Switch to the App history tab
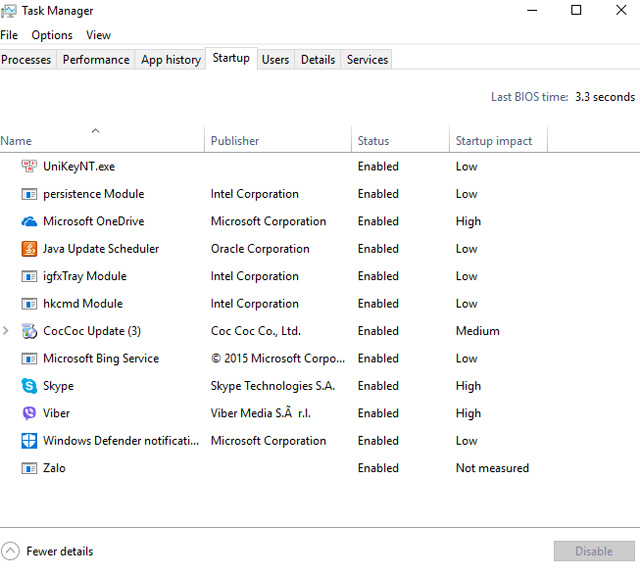This screenshot has width=640, height=575. (x=171, y=60)
